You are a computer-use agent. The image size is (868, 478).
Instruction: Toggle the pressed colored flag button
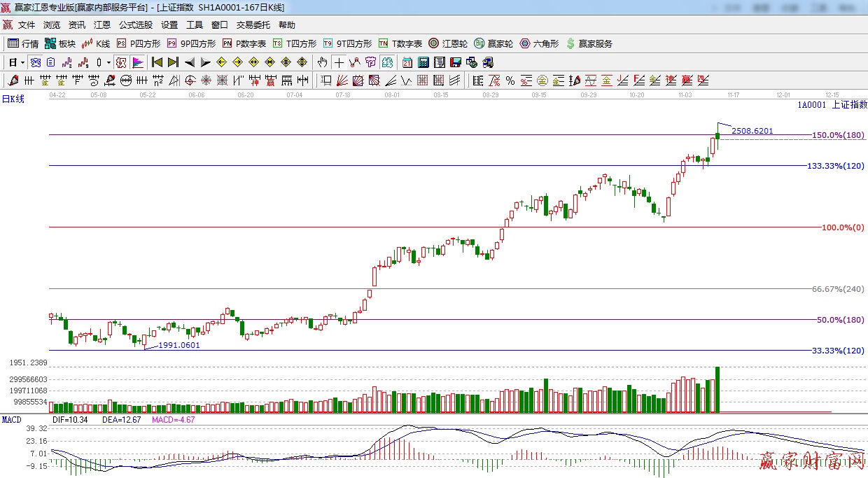[137, 62]
